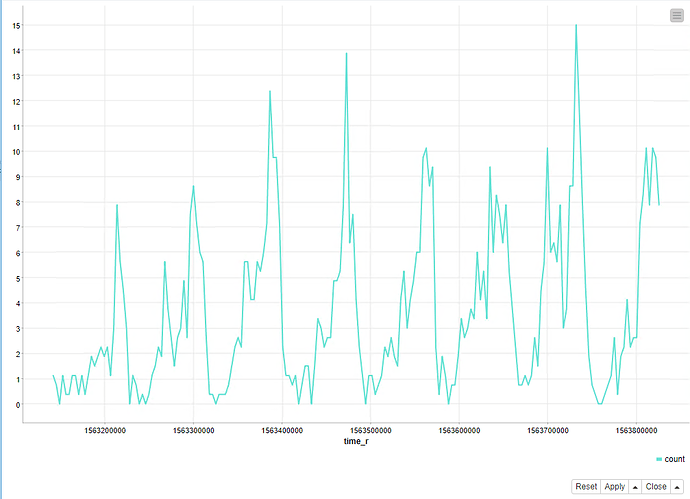
Task: Click x-axis label 1563200000
Action: tap(105, 430)
